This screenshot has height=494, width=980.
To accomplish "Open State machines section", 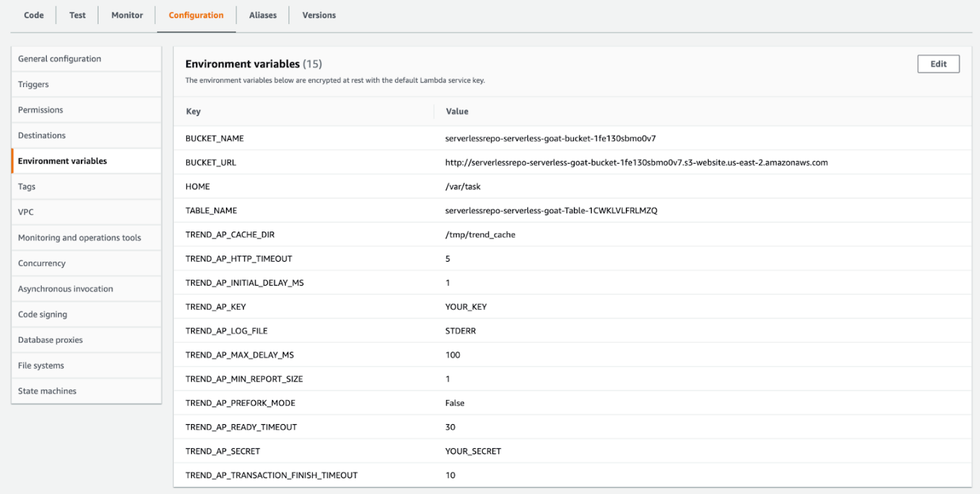I will pos(47,391).
